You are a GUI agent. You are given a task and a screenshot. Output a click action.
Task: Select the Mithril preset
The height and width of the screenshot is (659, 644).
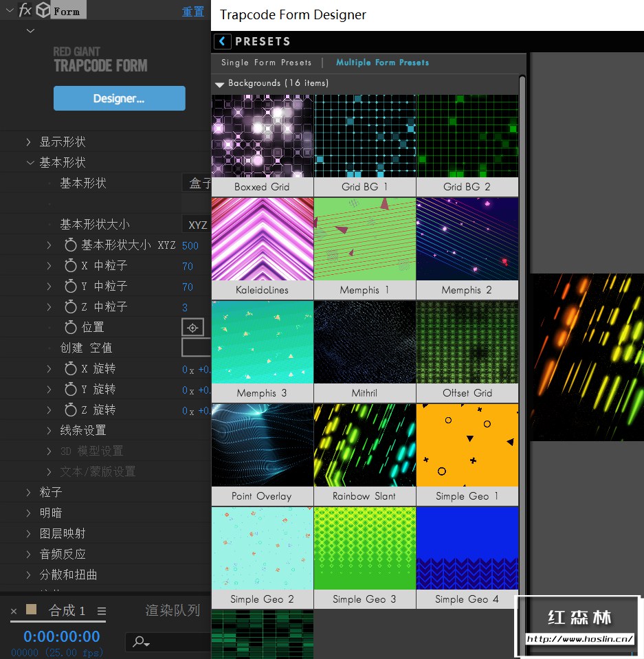(x=365, y=351)
